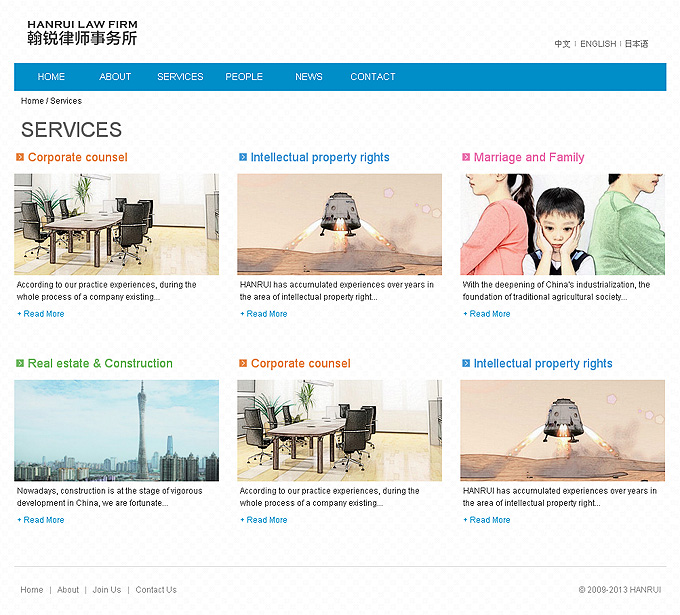This screenshot has width=680, height=615.
Task: Click the footer Home link
Action: pyautogui.click(x=32, y=590)
